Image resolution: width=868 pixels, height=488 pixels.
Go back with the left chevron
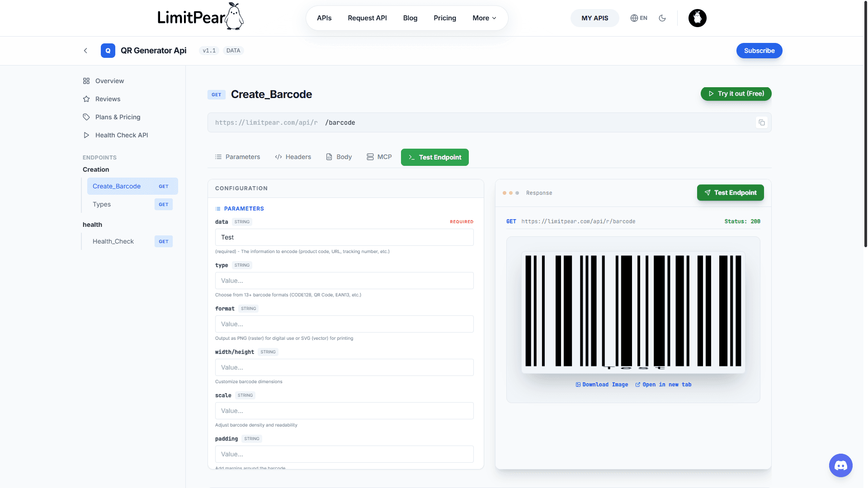coord(85,51)
